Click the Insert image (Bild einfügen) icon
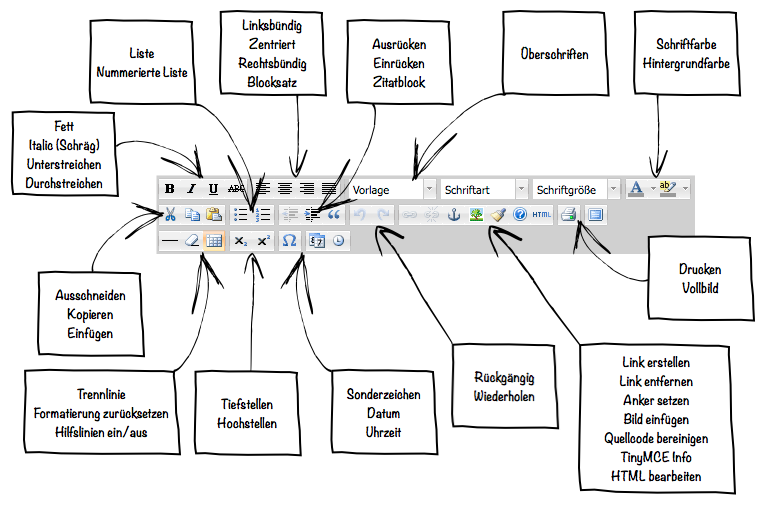765x505 pixels. pyautogui.click(x=476, y=214)
